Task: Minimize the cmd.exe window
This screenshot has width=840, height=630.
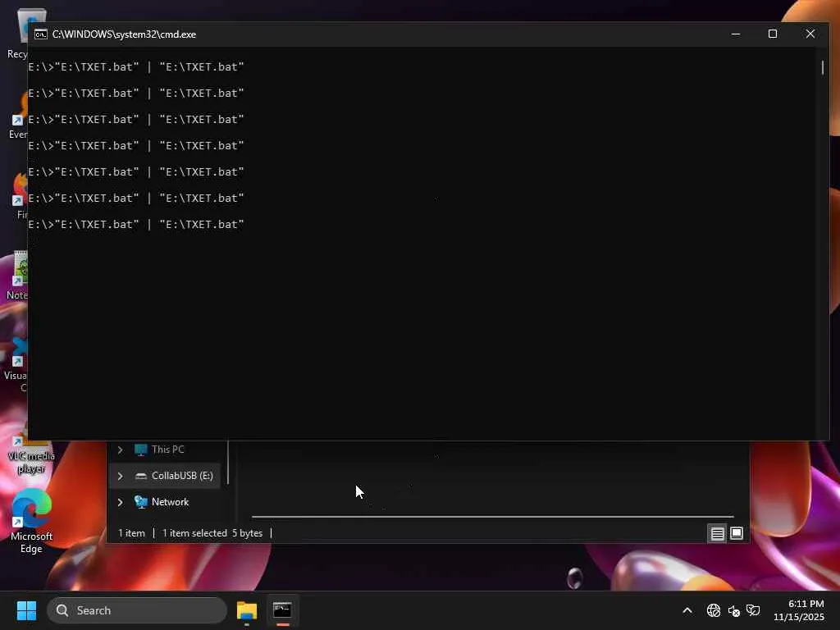Action: 736,34
